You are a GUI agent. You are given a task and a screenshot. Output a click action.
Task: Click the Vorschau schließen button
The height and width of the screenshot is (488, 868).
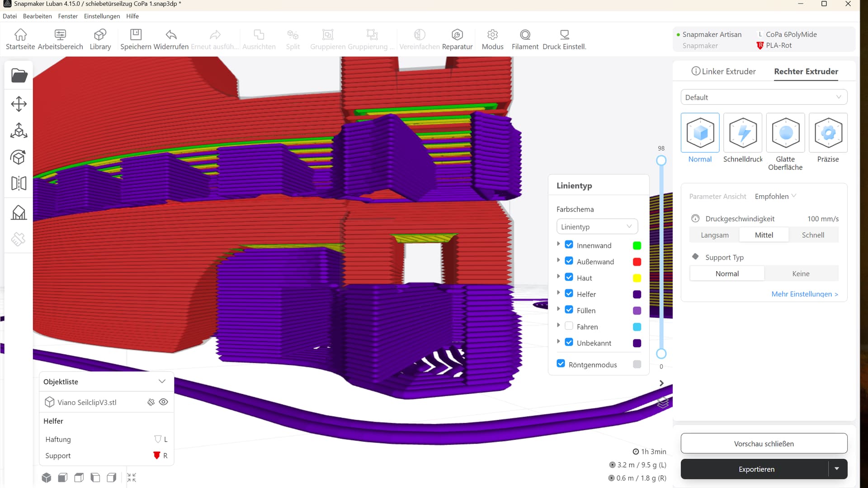pyautogui.click(x=764, y=444)
